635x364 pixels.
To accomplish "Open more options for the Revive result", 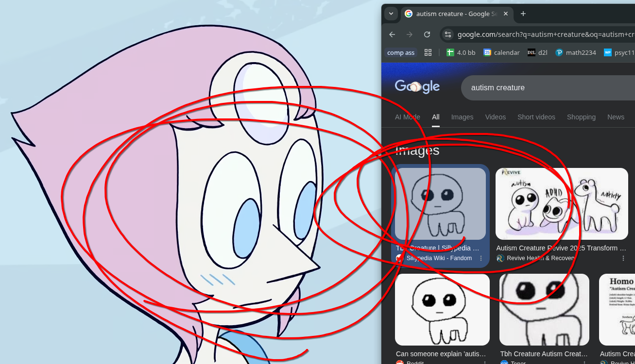I will click(623, 258).
